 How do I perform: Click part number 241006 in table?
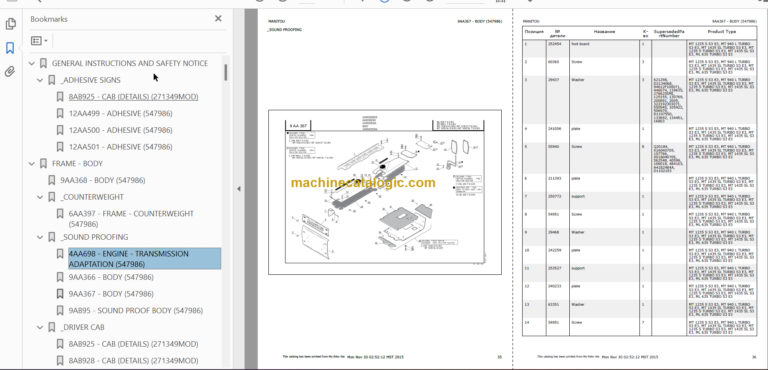(554, 128)
